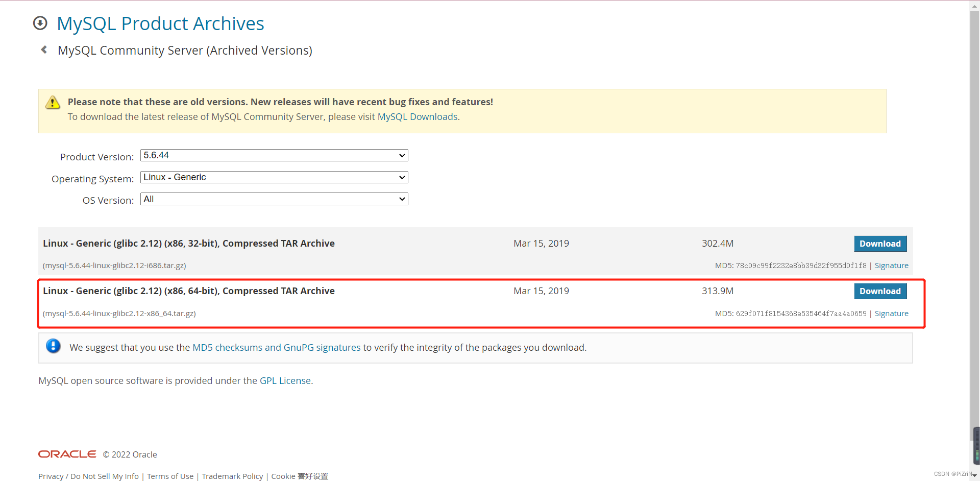Viewport: 980px width, 481px height.
Task: Open Cookie 喜好设置 footer link
Action: (300, 476)
